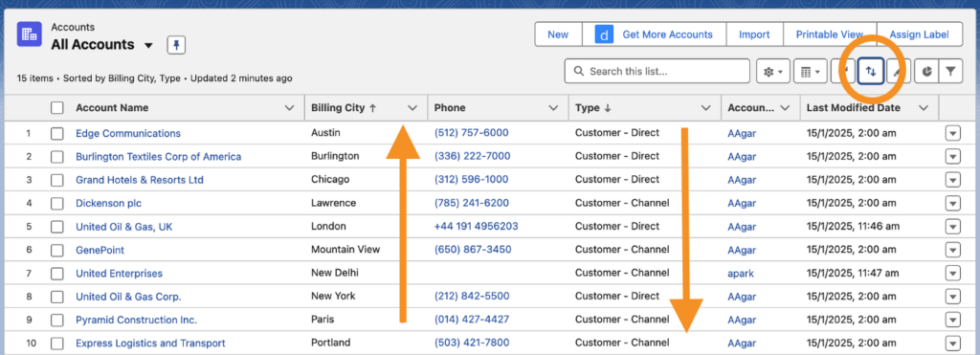Check the Edge Communications row checkbox

point(57,133)
